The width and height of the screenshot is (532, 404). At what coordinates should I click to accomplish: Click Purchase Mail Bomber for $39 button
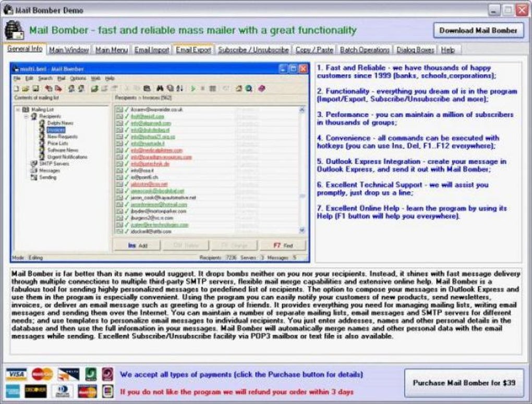(x=464, y=383)
